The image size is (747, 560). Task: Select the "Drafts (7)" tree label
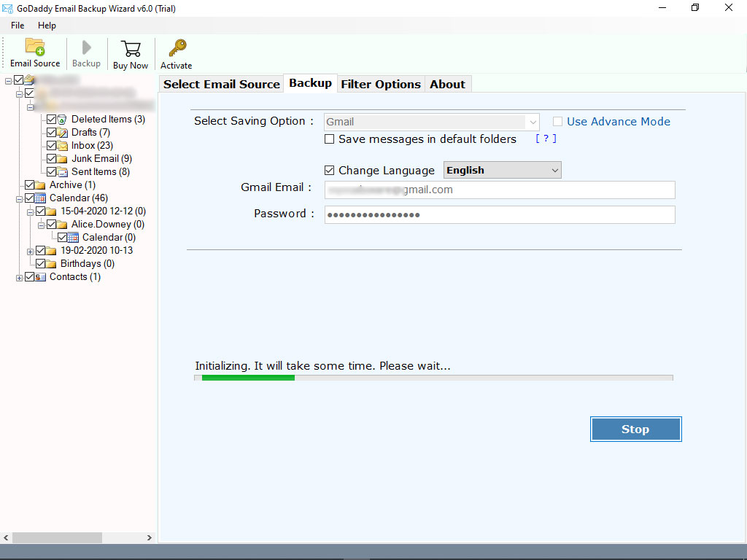coord(90,133)
